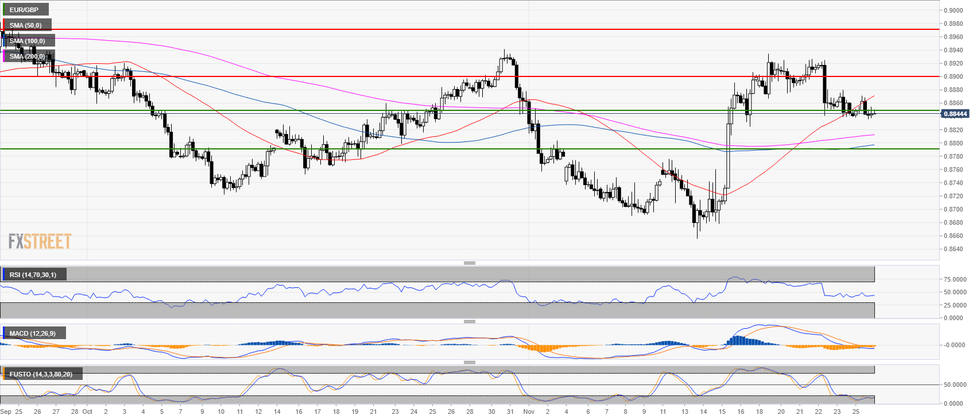Click the resize handle above FUSTO panel
Image resolution: width=980 pixels, height=419 pixels.
[x=469, y=362]
